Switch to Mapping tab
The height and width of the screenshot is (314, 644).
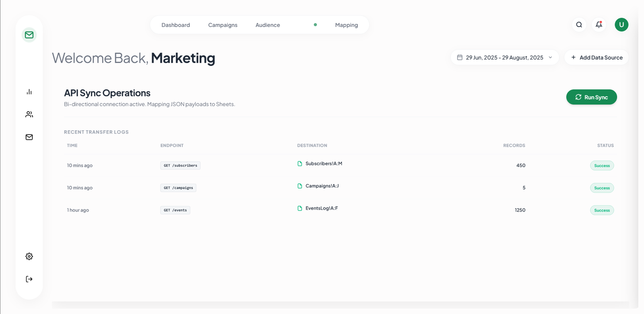pos(347,25)
